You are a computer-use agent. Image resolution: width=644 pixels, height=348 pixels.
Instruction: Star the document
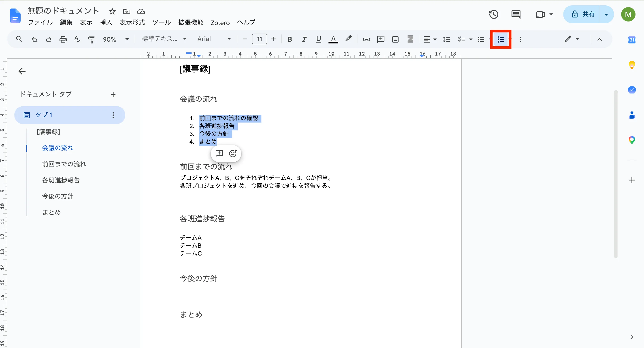pyautogui.click(x=112, y=11)
